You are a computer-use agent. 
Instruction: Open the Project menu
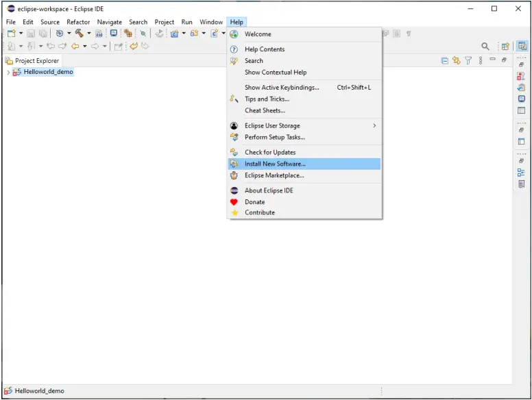(x=165, y=22)
